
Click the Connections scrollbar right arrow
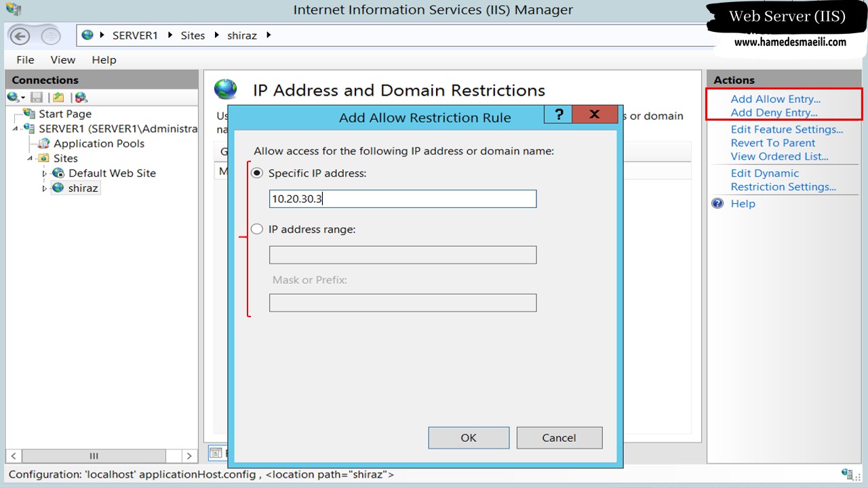click(189, 456)
